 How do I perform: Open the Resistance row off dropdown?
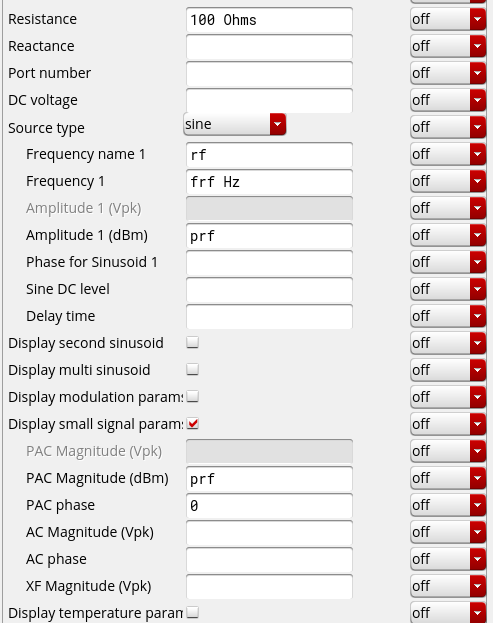(448, 19)
